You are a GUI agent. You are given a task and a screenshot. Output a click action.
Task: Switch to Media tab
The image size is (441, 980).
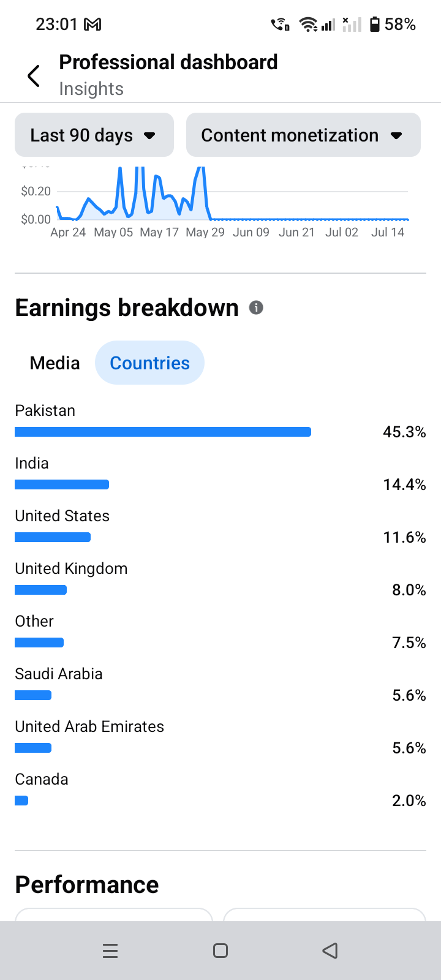tap(55, 363)
